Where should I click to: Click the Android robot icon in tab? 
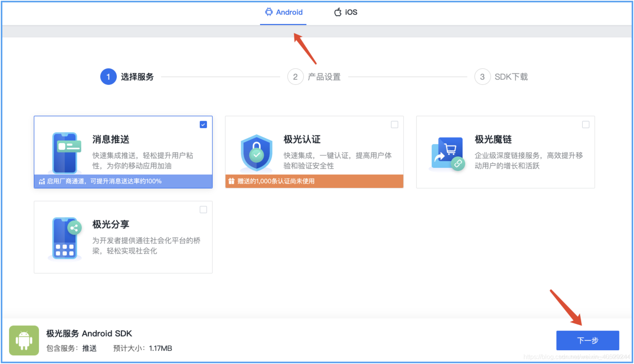point(269,12)
